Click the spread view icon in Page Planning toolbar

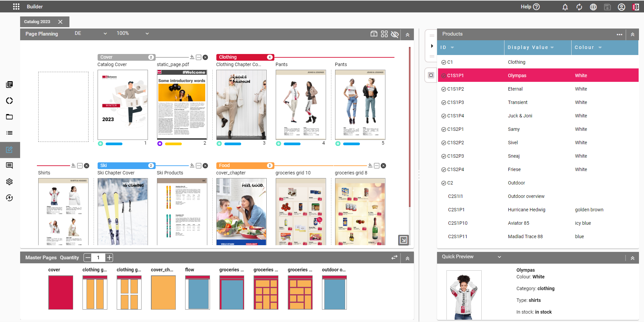374,34
